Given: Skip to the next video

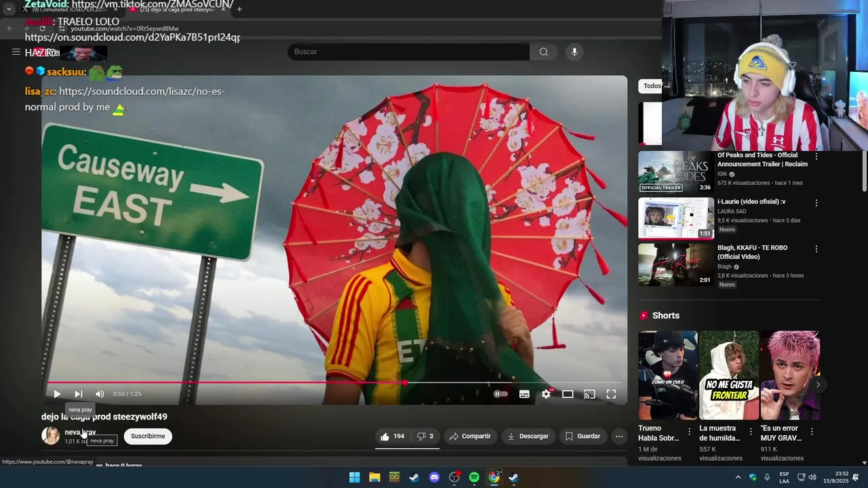Looking at the screenshot, I should (79, 394).
